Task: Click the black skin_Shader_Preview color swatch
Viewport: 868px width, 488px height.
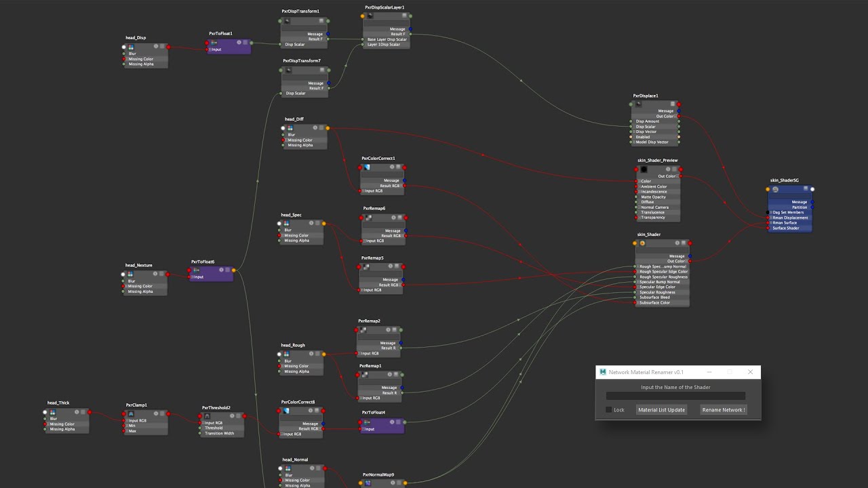Action: point(644,169)
